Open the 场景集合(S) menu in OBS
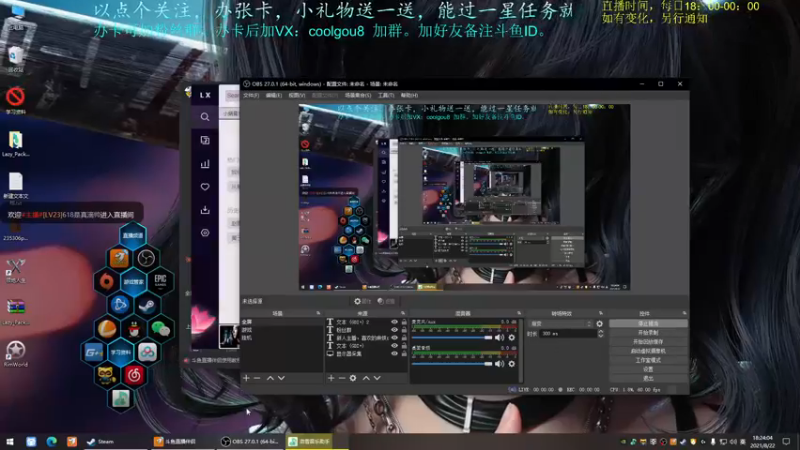Viewport: 800px width, 450px height. 358,95
